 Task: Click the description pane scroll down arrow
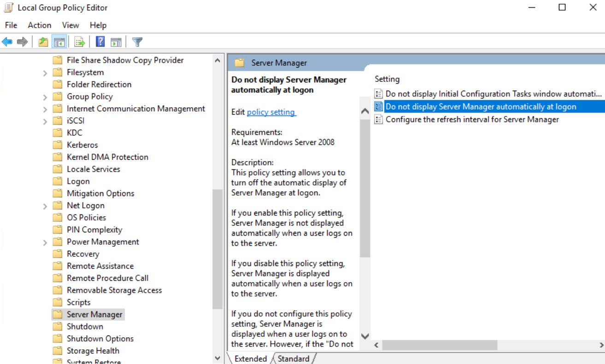coord(365,336)
